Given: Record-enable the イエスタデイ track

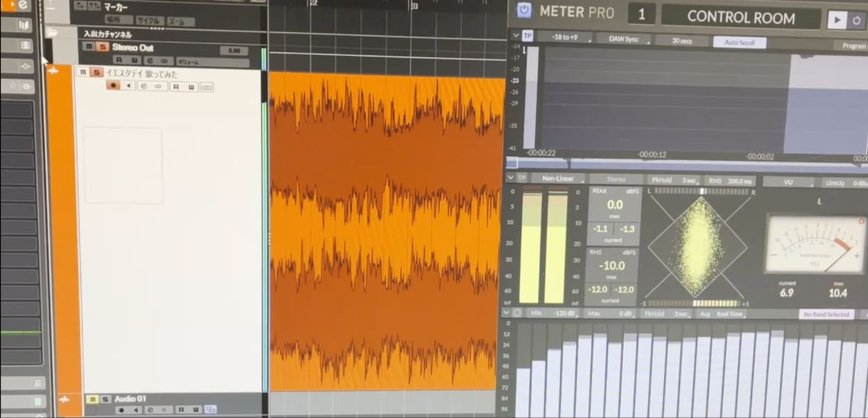Looking at the screenshot, I should [x=114, y=85].
